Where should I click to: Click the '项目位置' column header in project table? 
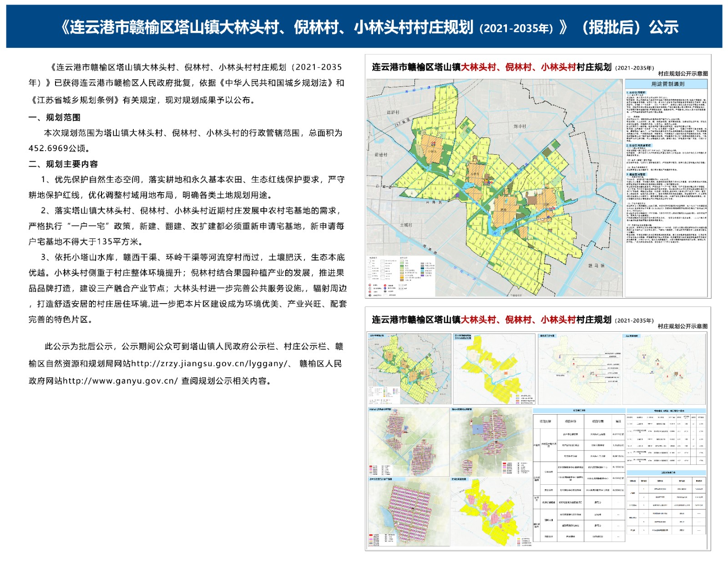[597, 422]
